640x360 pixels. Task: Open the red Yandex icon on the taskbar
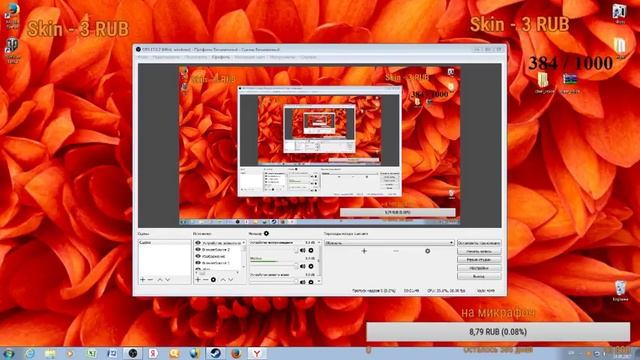pyautogui.click(x=153, y=353)
